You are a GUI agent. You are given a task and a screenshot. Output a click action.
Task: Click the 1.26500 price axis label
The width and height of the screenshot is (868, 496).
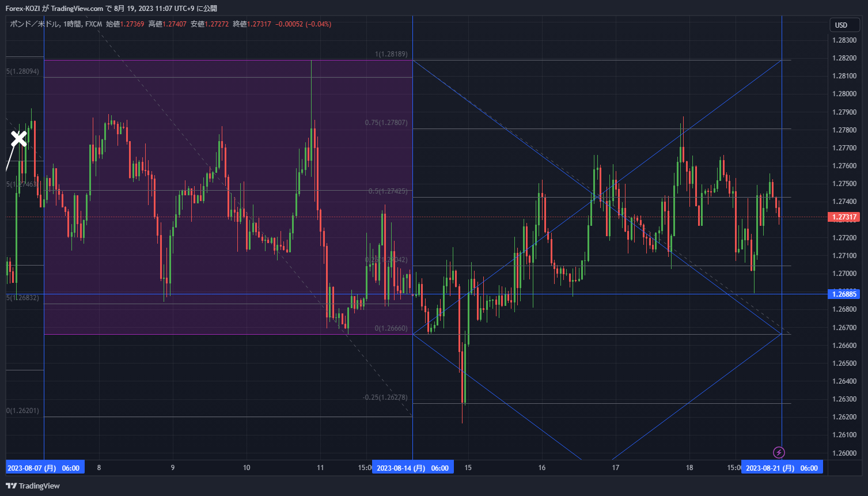pos(844,364)
